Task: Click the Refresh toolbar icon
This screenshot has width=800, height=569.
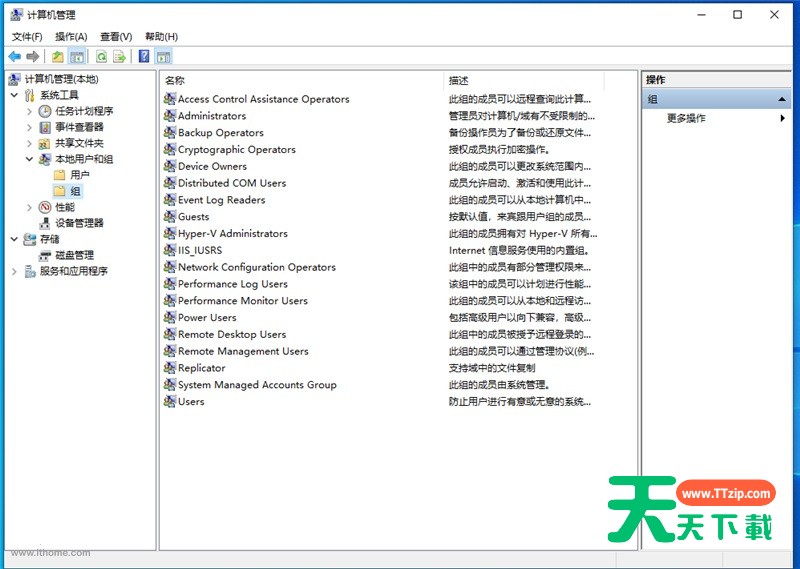Action: [101, 57]
